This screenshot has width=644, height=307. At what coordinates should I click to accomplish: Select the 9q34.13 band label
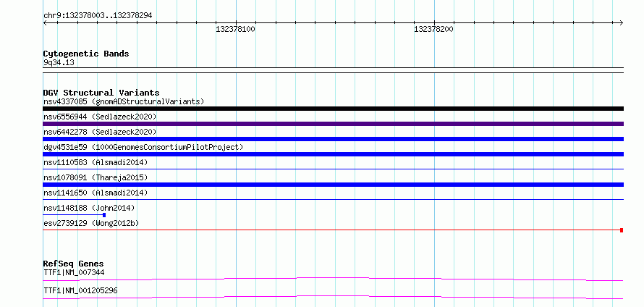[x=59, y=63]
